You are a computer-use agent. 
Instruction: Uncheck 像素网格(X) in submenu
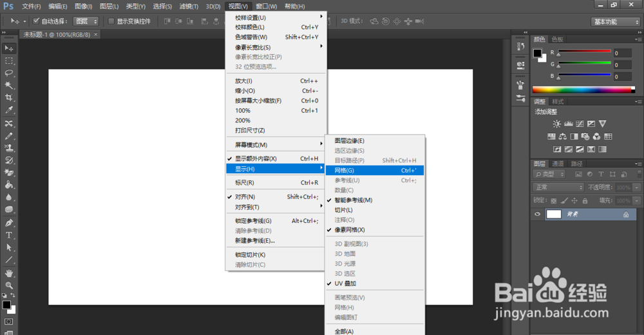(x=375, y=230)
